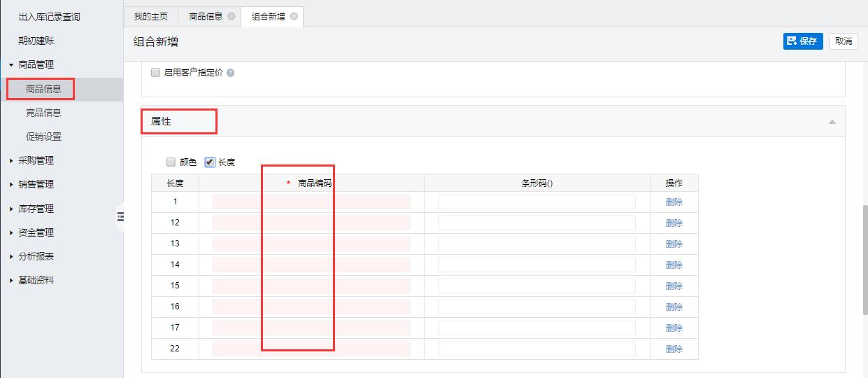Viewport: 868px width, 378px height.
Task: Collapse the 商品管理 menu group
Action: click(x=36, y=64)
